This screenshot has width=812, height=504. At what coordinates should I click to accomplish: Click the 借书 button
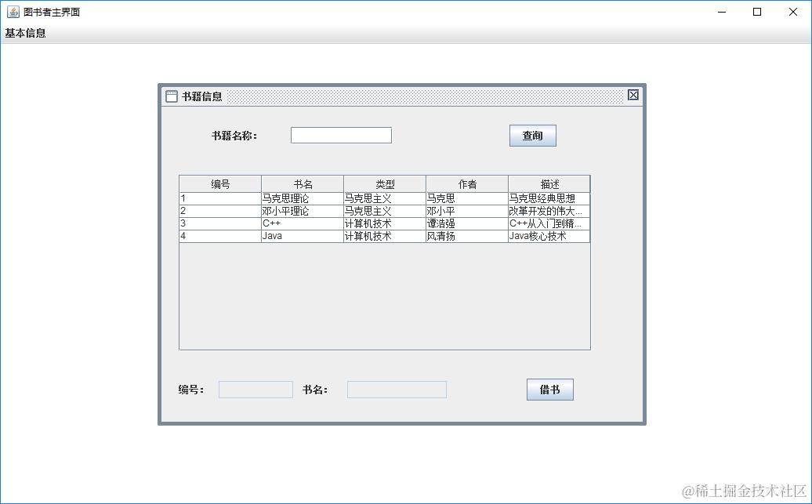549,389
